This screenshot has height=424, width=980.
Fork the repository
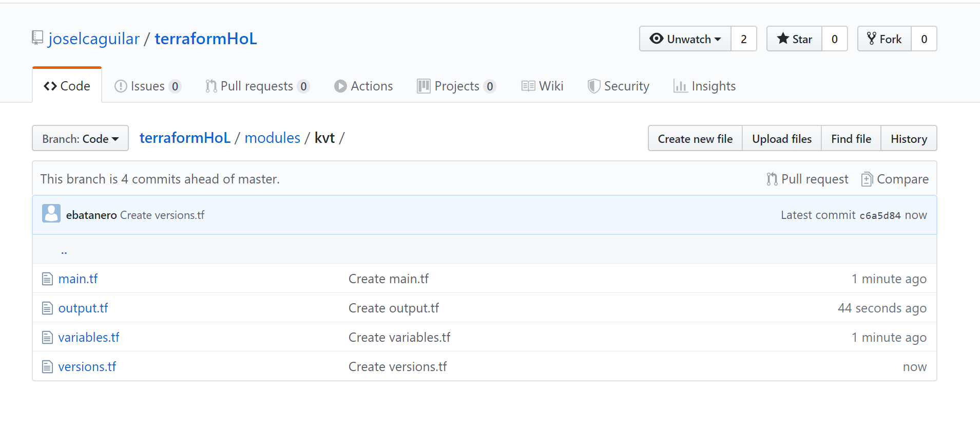coord(885,39)
